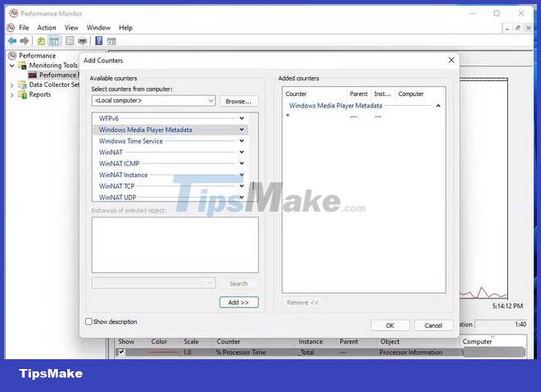
Task: Enable the Show description checkbox
Action: (89, 321)
